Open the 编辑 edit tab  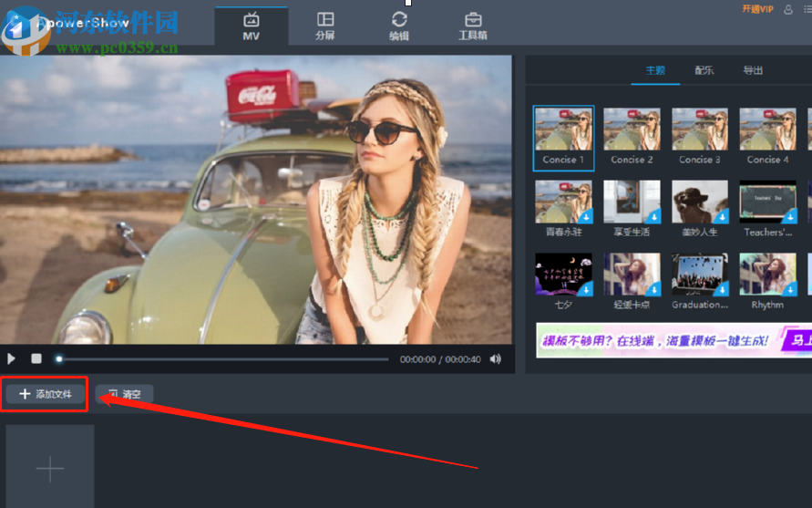[x=399, y=26]
